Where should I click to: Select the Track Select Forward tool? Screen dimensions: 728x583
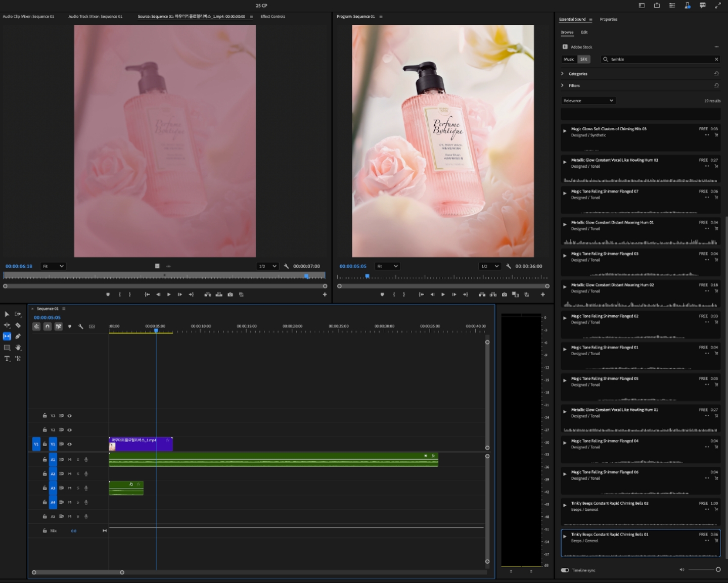pyautogui.click(x=18, y=314)
